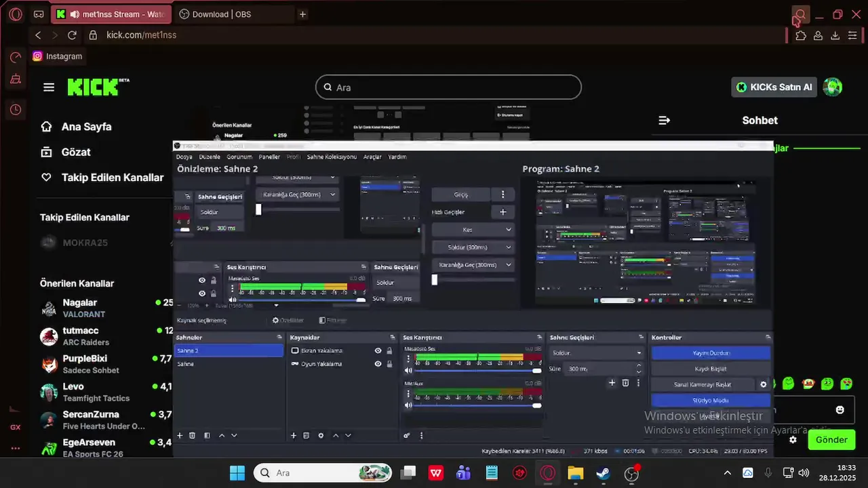Open the Kes quick transition dropdown
The image size is (868, 488).
[x=473, y=230]
